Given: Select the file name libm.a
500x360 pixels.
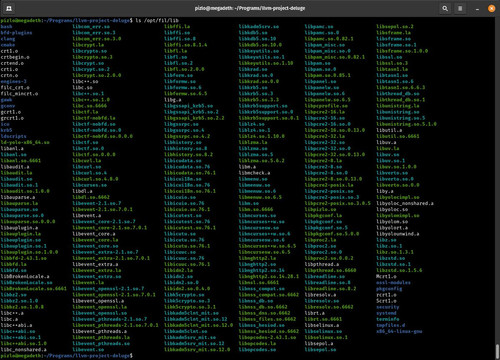Looking at the screenshot, I should tap(247, 167).
